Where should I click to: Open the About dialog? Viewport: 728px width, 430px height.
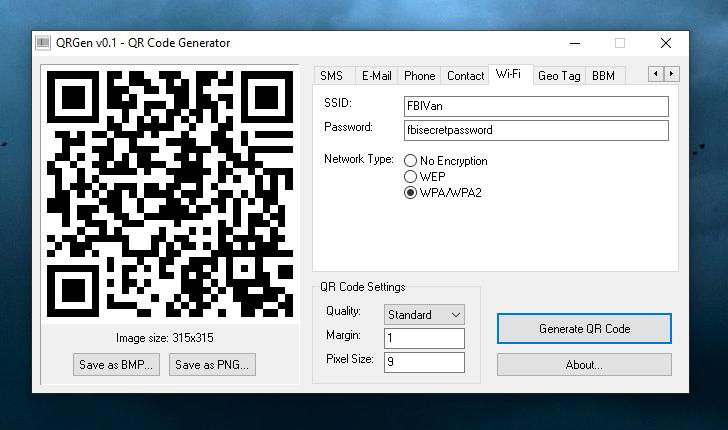pos(584,365)
